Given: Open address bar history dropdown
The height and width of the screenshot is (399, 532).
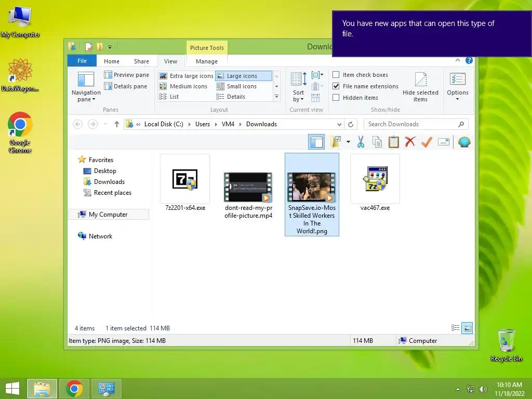Looking at the screenshot, I should pyautogui.click(x=339, y=125).
